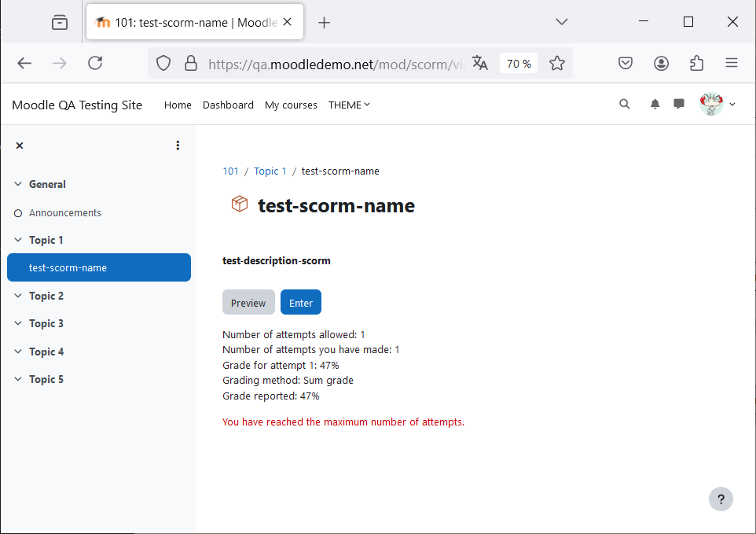Click the red maximum attempts message
Viewport: 756px width, 534px height.
pyautogui.click(x=343, y=422)
